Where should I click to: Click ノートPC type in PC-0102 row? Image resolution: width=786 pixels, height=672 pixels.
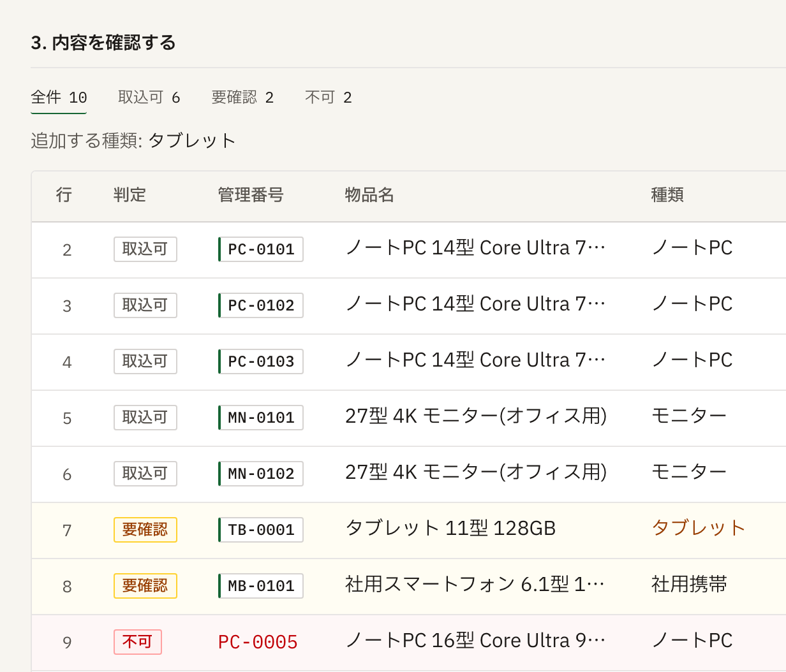[x=692, y=304]
